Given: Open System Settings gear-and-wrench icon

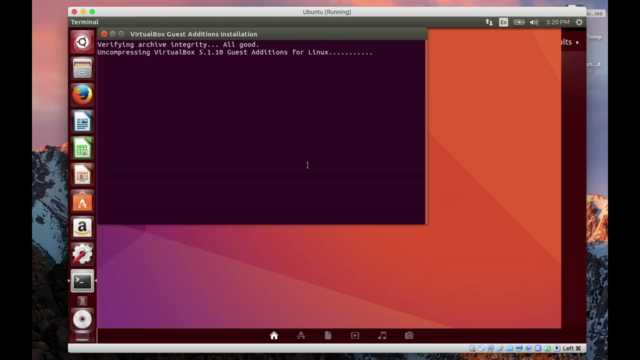Looking at the screenshot, I should tap(82, 254).
